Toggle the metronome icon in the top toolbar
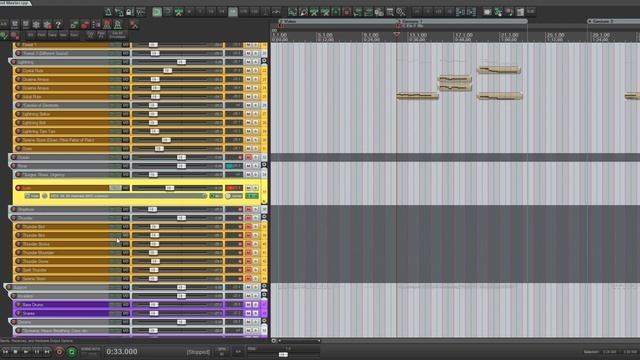 pyautogui.click(x=108, y=12)
